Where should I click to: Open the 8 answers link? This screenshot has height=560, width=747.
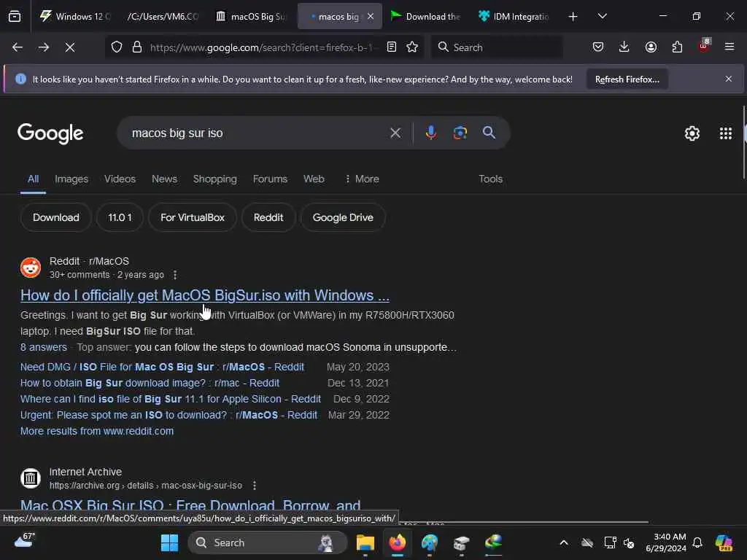click(x=43, y=348)
